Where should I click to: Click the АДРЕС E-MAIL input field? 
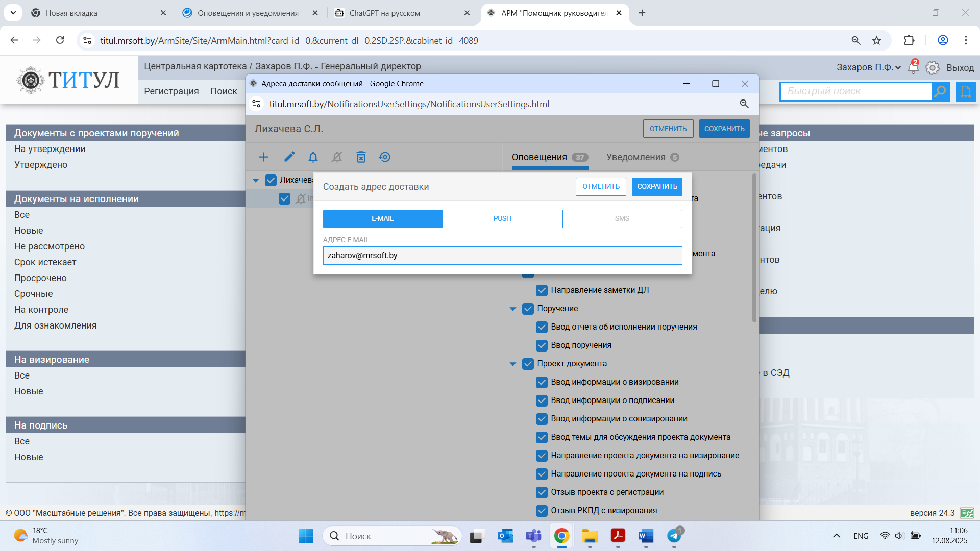coord(502,256)
